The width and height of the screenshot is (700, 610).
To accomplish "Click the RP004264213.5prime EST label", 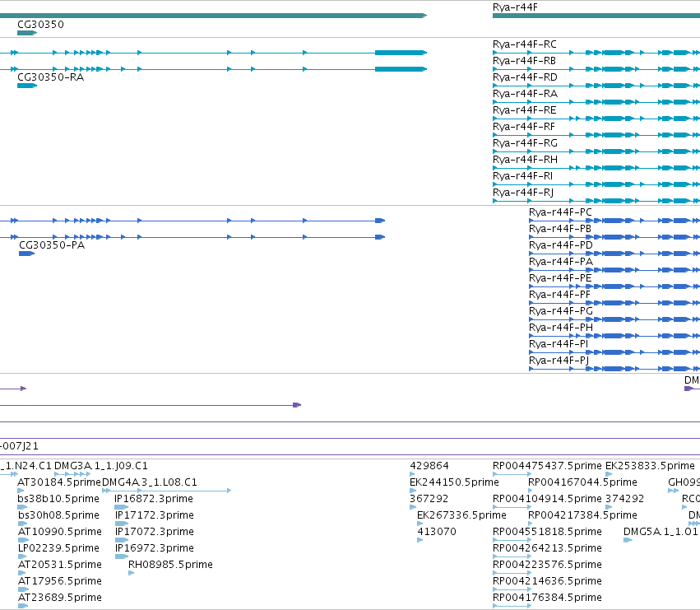I will click(547, 548).
